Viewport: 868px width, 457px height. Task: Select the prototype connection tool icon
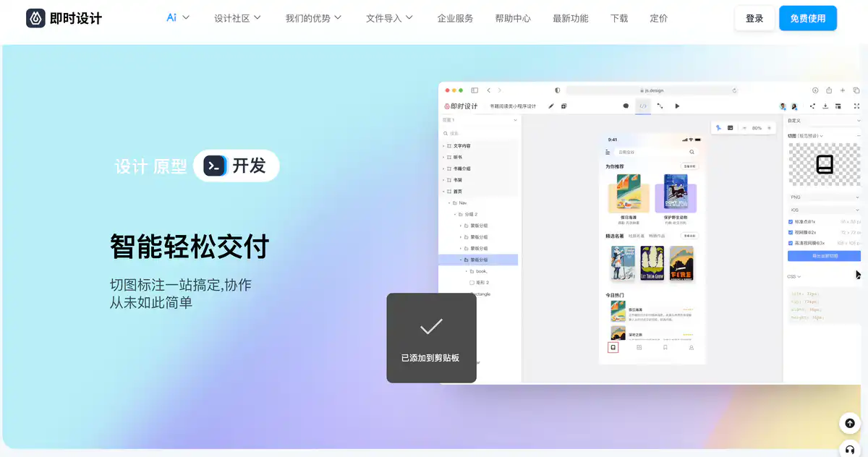point(660,106)
